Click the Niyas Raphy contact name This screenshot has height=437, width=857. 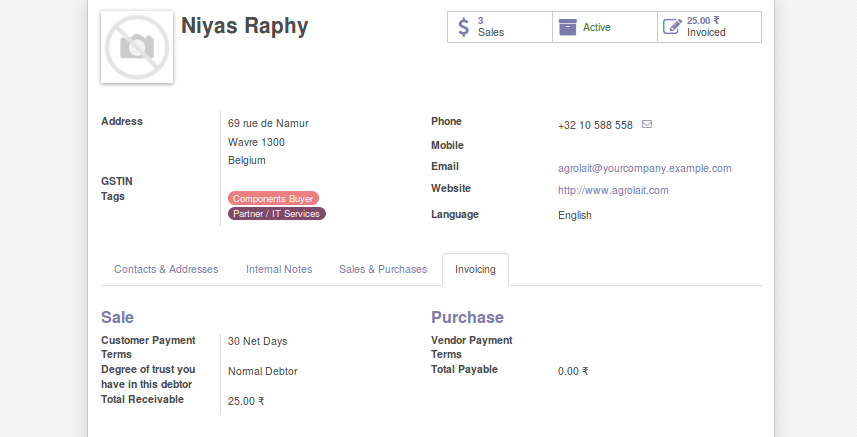pyautogui.click(x=244, y=26)
